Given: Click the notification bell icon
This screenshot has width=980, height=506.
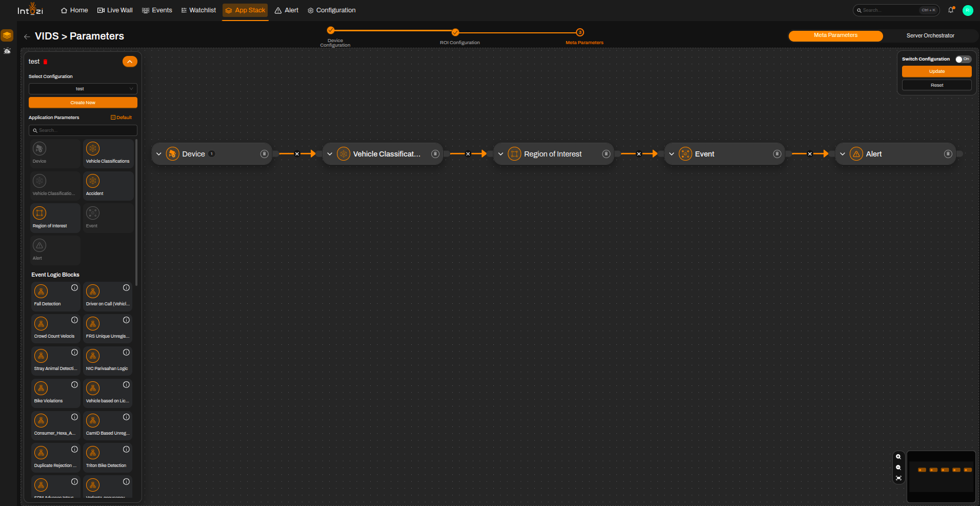Looking at the screenshot, I should 951,10.
